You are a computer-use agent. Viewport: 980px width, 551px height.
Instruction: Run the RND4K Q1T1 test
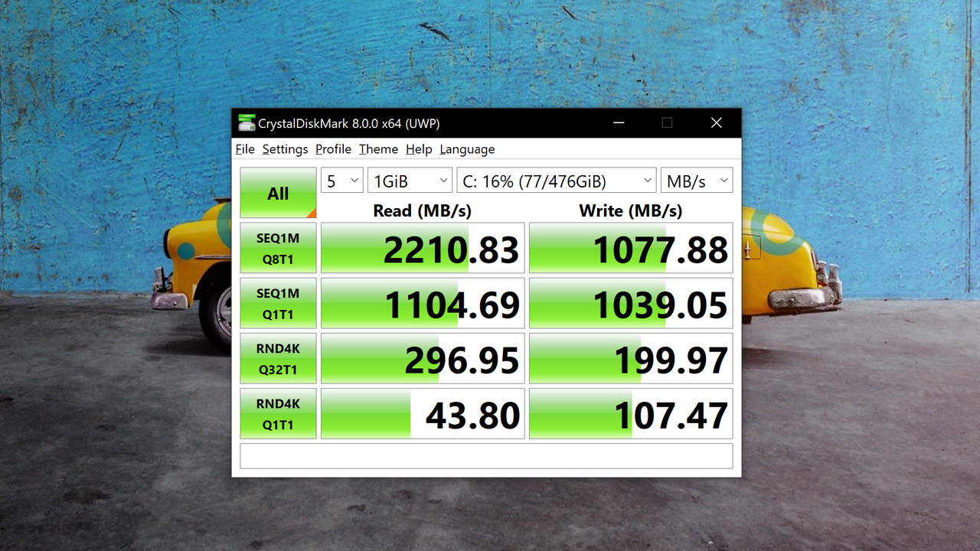tap(278, 413)
